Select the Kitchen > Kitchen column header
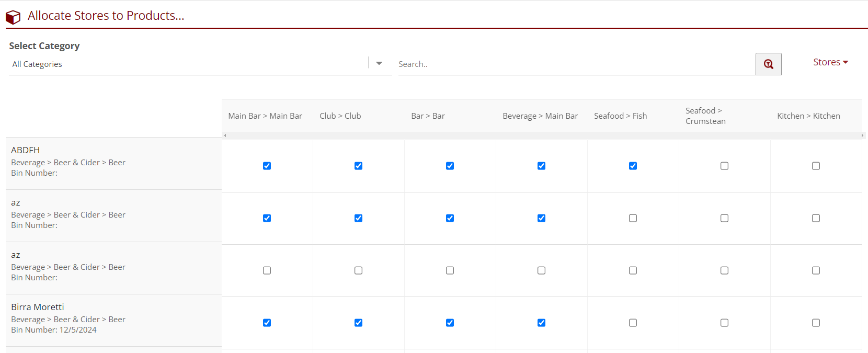 coord(808,116)
